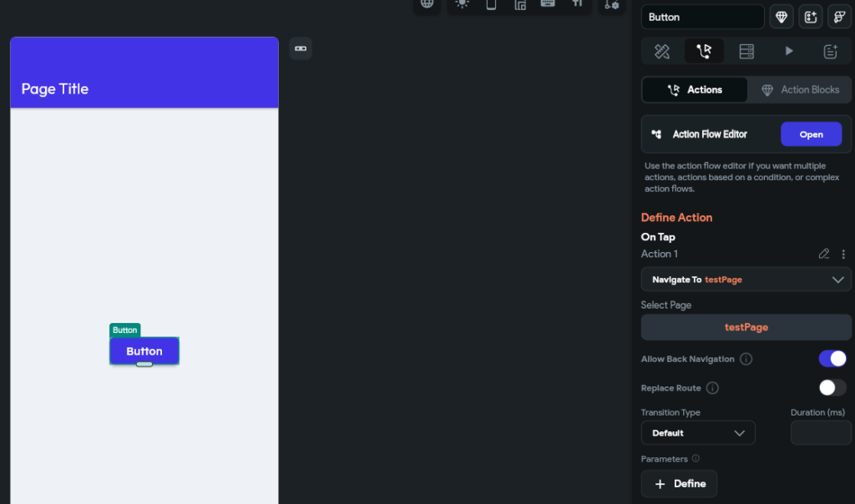Switch to the Action Blocks tab
The height and width of the screenshot is (504, 855).
[800, 90]
